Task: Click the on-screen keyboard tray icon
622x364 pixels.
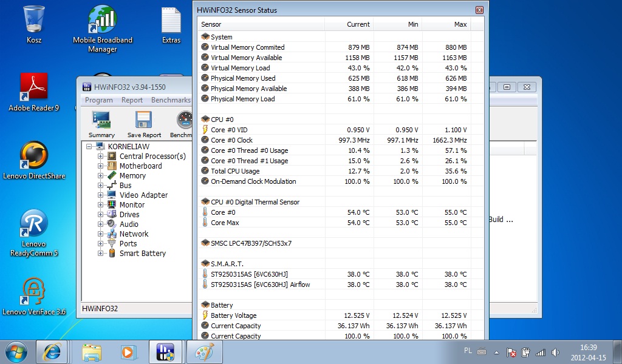Action: [x=482, y=351]
